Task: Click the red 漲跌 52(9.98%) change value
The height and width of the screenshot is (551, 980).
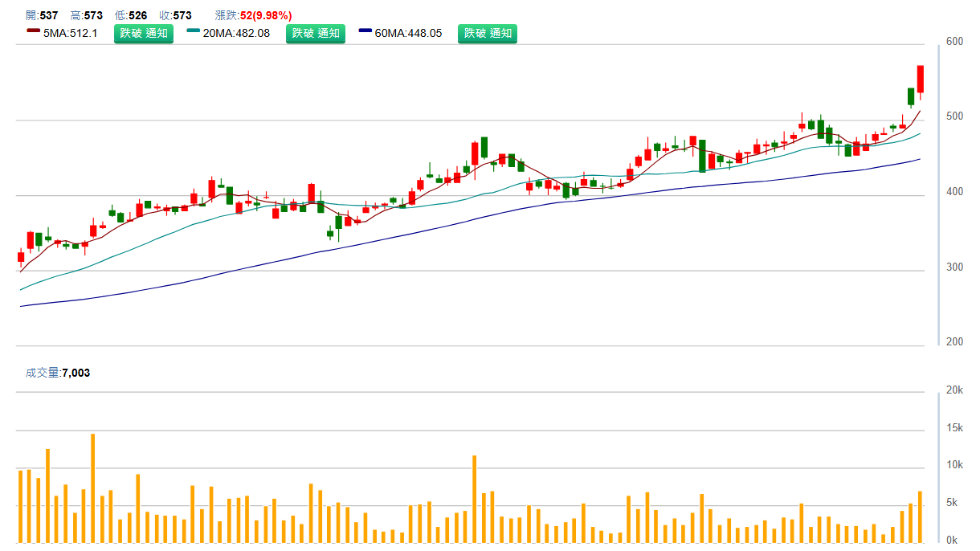Action: click(x=265, y=15)
